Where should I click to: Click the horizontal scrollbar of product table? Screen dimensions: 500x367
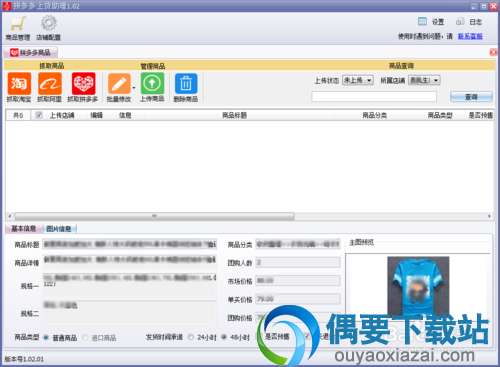point(154,216)
